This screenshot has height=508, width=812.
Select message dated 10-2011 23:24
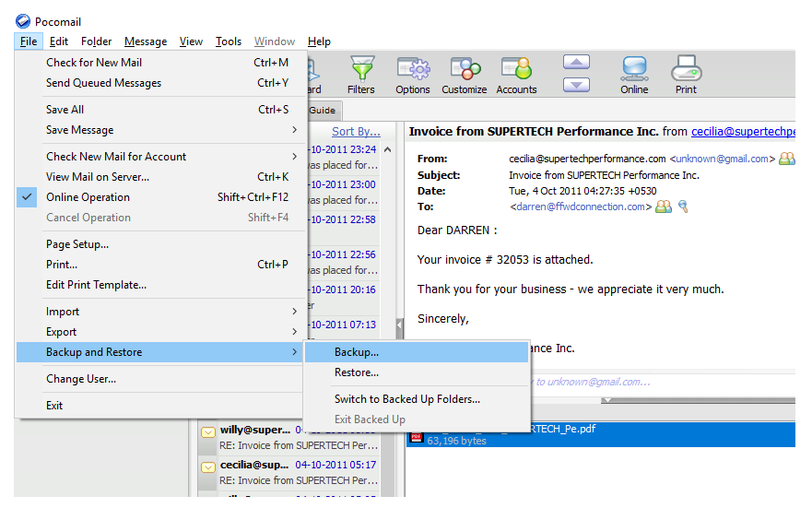(344, 158)
